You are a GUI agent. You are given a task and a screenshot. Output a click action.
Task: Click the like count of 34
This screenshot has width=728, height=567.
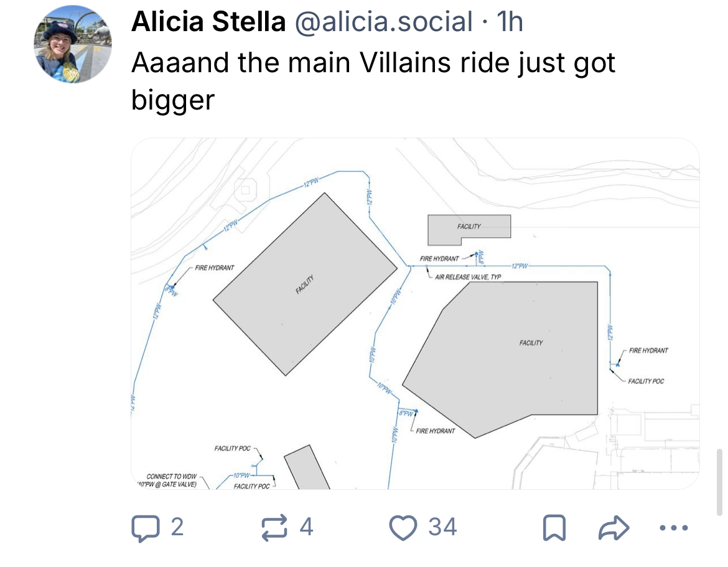tap(442, 528)
